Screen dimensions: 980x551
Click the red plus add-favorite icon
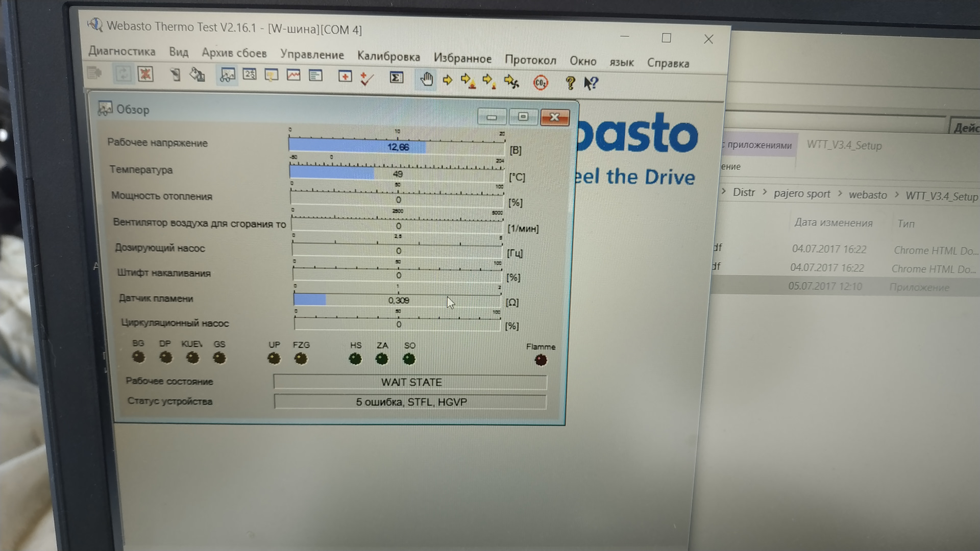click(345, 77)
